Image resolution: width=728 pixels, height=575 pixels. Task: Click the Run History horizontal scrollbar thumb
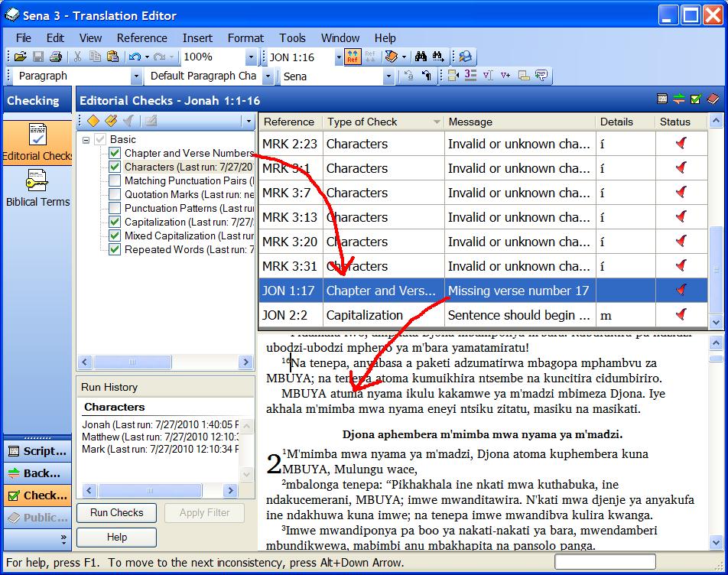tap(150, 491)
